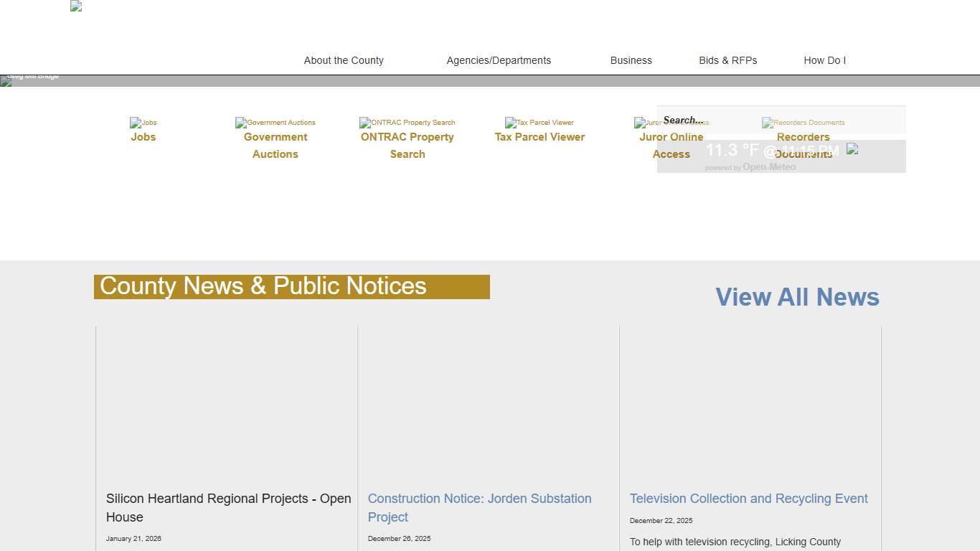Image resolution: width=980 pixels, height=551 pixels.
Task: Click the Government Auctions icon
Action: coord(275,123)
